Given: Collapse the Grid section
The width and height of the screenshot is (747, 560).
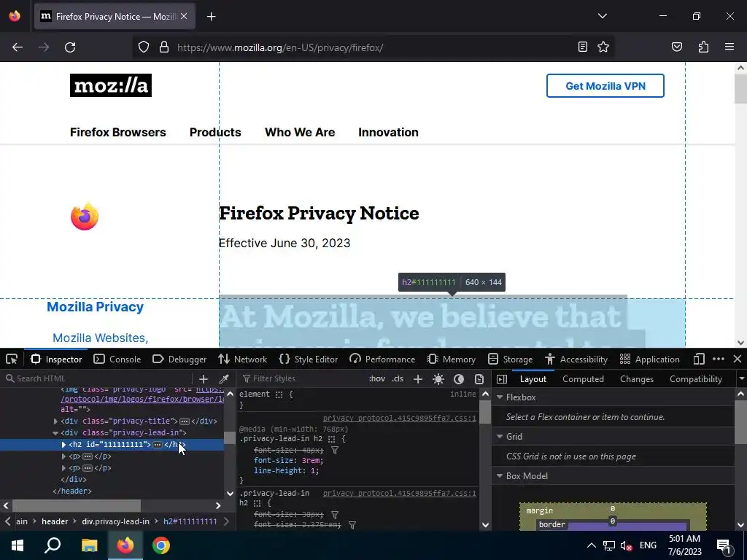Looking at the screenshot, I should coord(500,437).
